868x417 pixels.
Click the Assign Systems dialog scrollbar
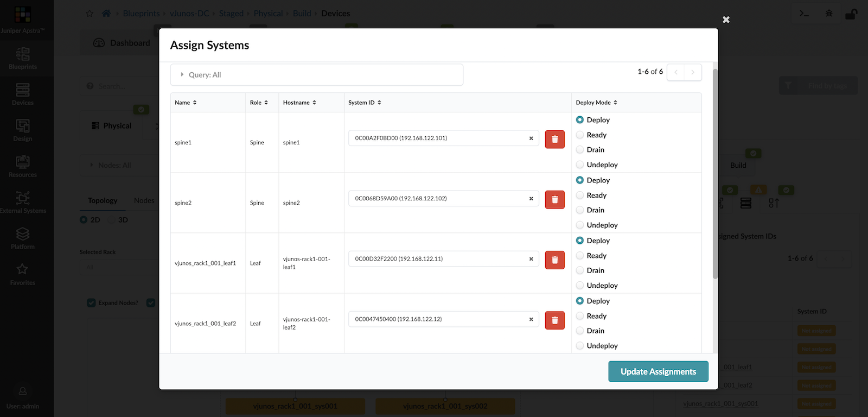click(x=715, y=174)
